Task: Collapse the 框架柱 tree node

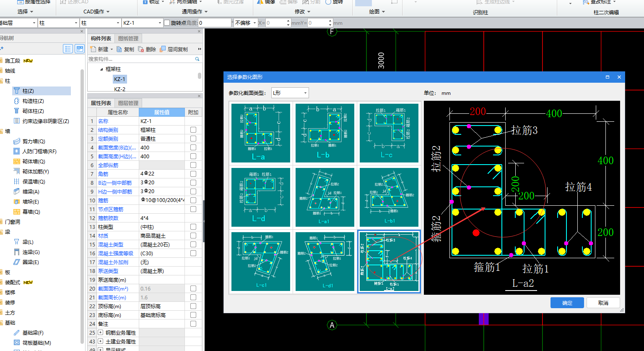Action: [101, 69]
